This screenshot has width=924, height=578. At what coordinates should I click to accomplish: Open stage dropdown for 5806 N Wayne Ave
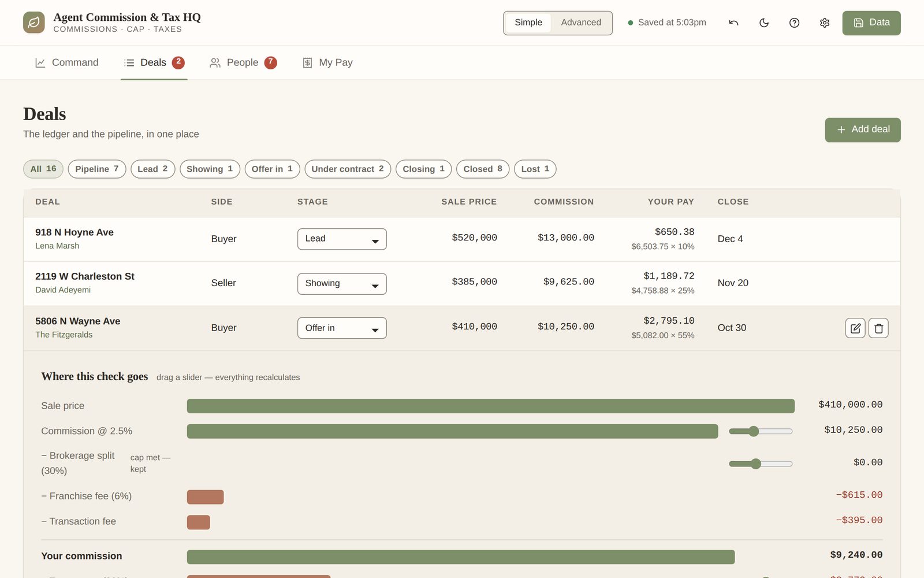tap(342, 328)
